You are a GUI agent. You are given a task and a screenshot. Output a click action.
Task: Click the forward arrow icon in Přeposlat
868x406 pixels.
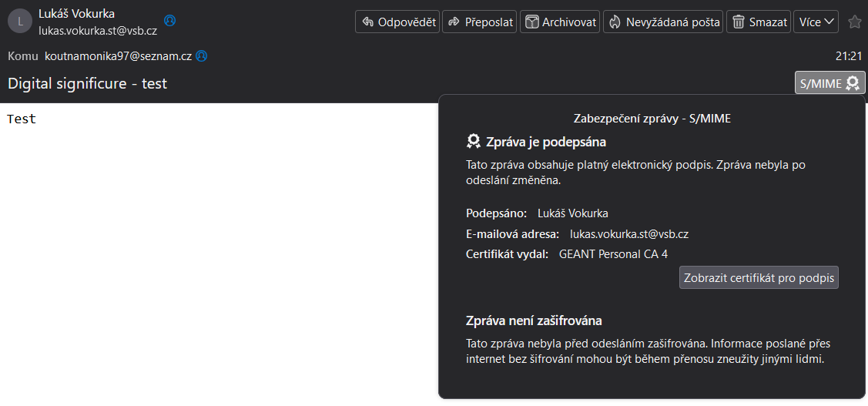454,22
